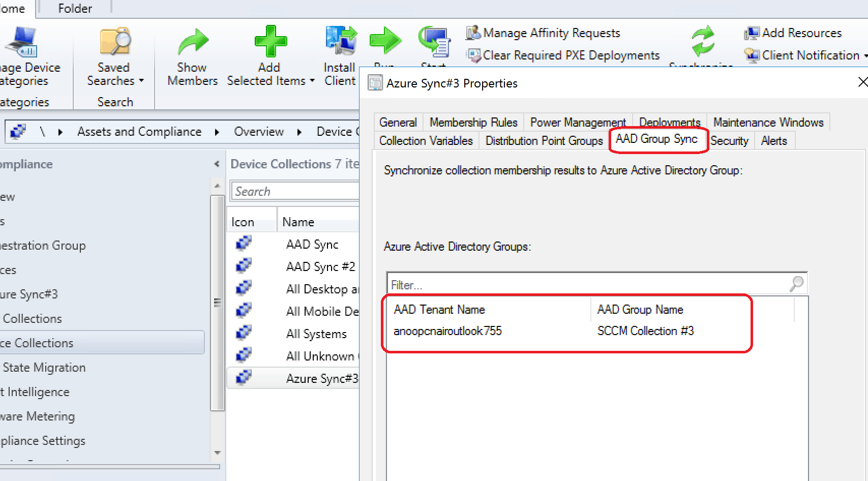Click the collection icon for AAD Sync
The width and height of the screenshot is (868, 481).
244,244
